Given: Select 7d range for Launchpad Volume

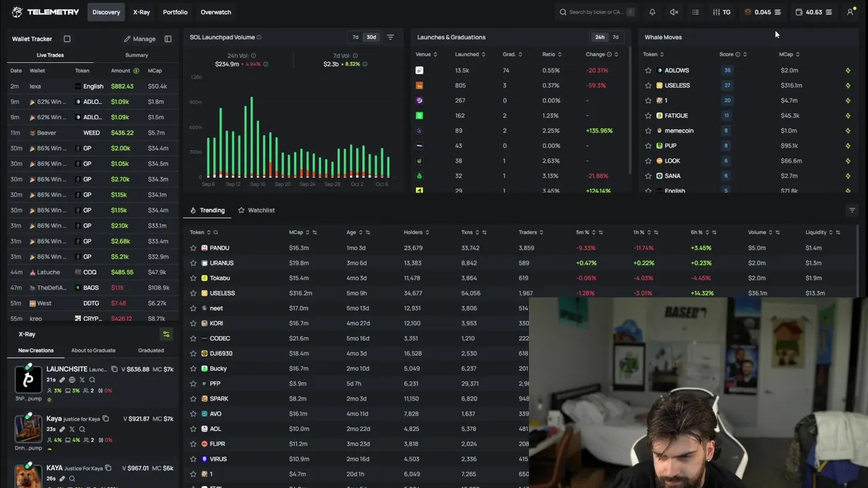Looking at the screenshot, I should 355,37.
